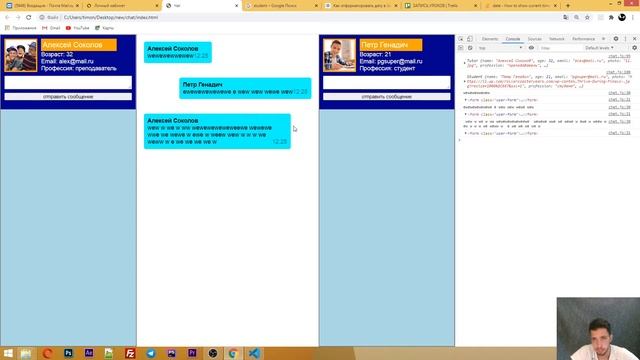Open the Gmail bookmark
Image resolution: width=640 pixels, height=360 pixels.
pyautogui.click(x=51, y=28)
